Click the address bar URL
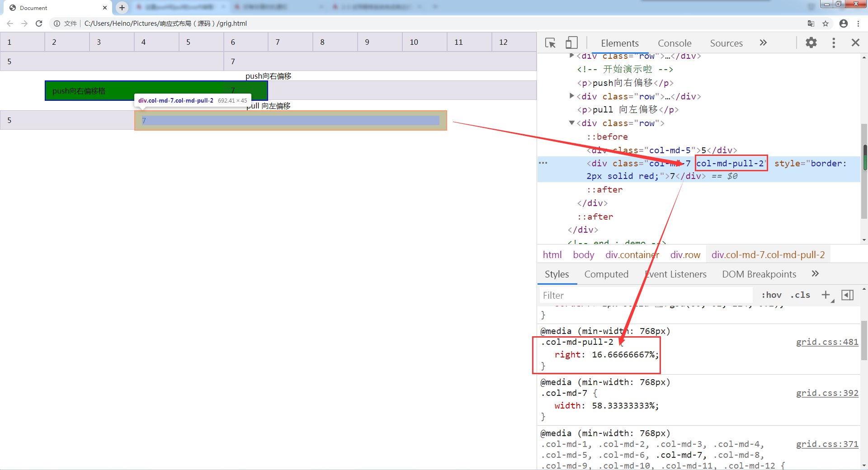This screenshot has width=868, height=470. (x=165, y=23)
